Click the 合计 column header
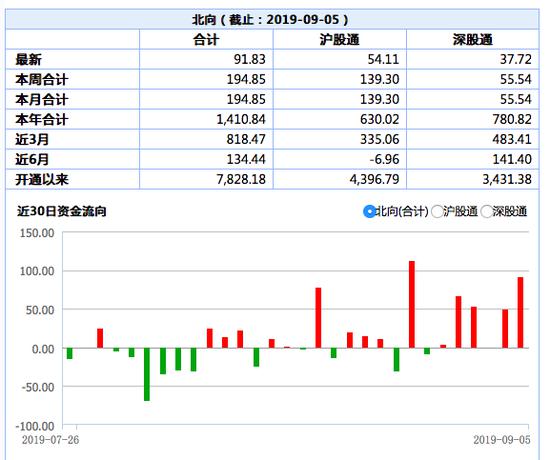The image size is (550, 460). tap(206, 40)
